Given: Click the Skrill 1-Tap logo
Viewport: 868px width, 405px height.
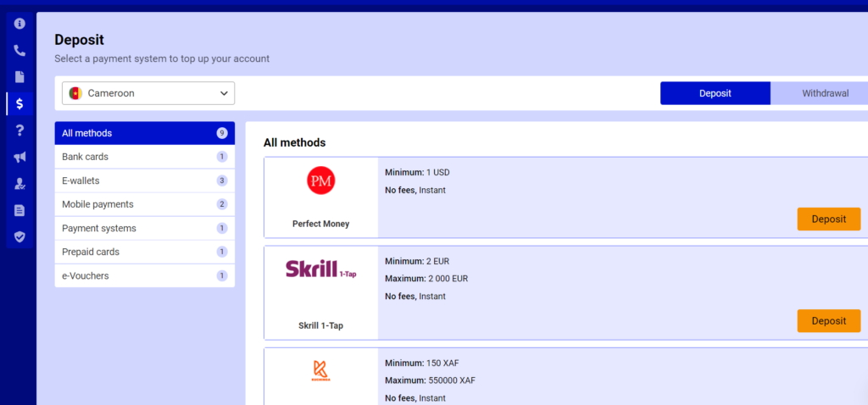Looking at the screenshot, I should [320, 270].
